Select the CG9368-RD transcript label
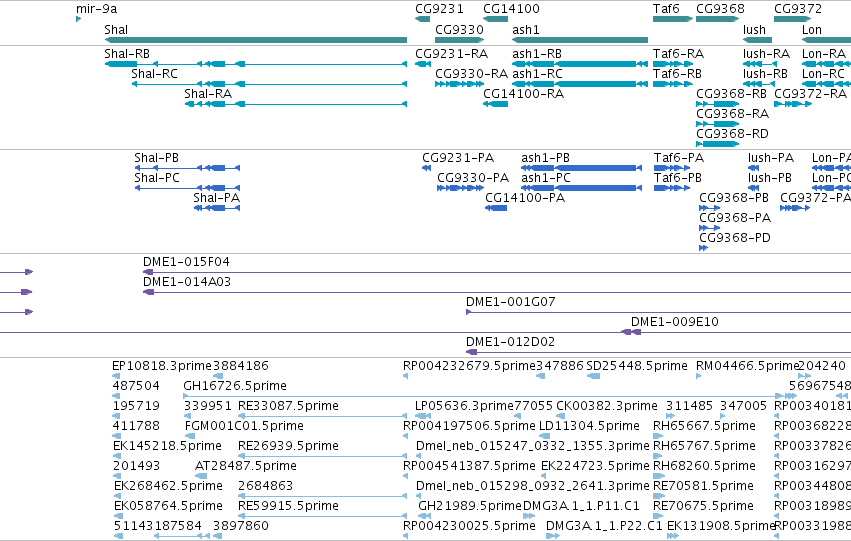851x541 pixels. 733,134
